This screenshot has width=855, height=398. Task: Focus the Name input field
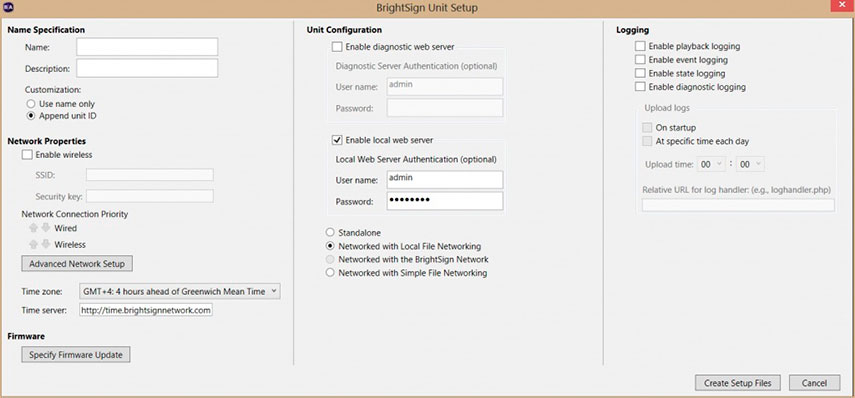click(147, 47)
